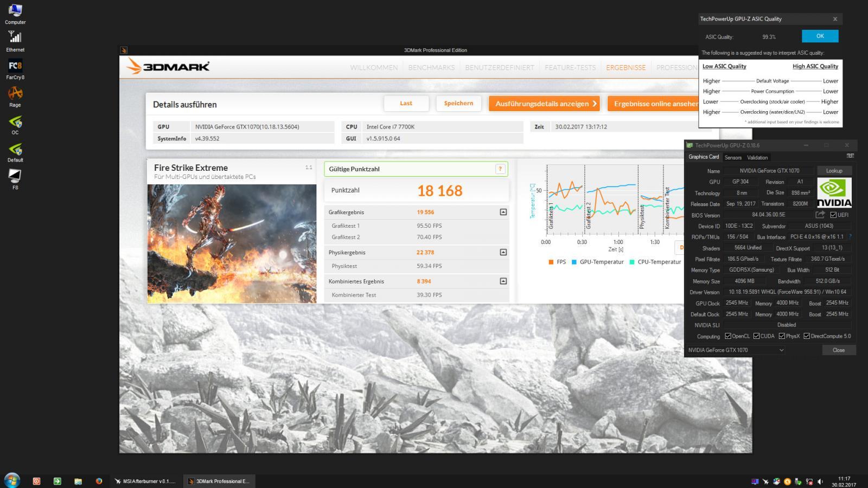The image size is (868, 488).
Task: Switch to GPU-Z Sensors tab
Action: tap(733, 158)
